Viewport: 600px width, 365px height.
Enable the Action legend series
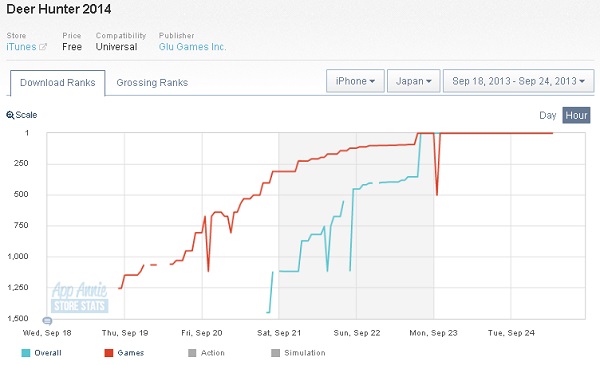(x=206, y=353)
